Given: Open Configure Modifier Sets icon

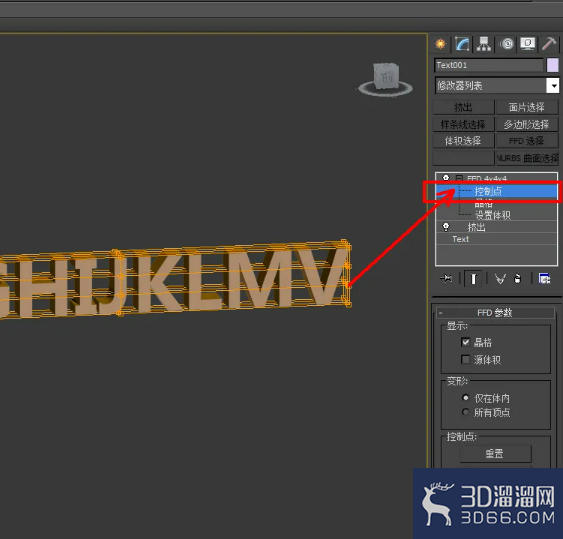Looking at the screenshot, I should [x=544, y=279].
